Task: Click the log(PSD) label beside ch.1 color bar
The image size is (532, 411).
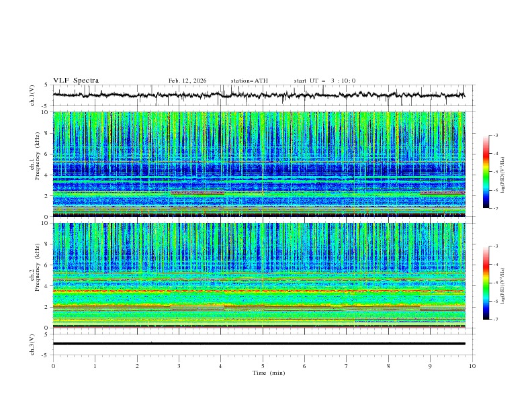Action: [x=503, y=175]
